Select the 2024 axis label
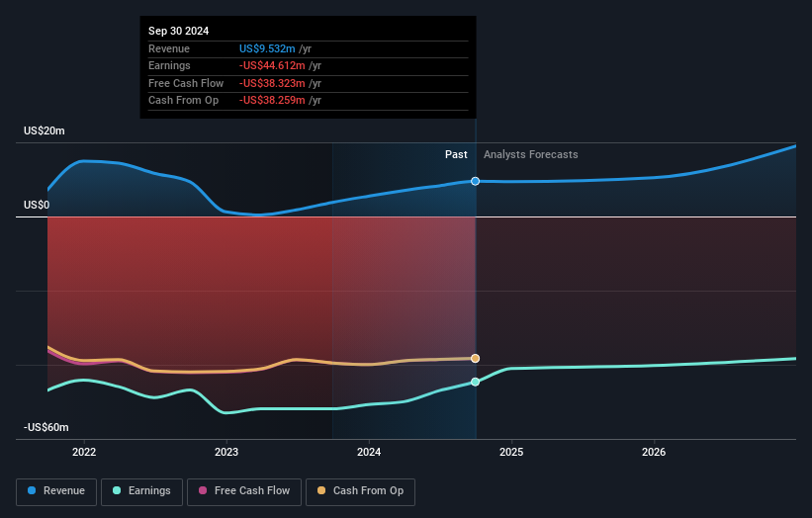This screenshot has height=518, width=812. point(369,452)
